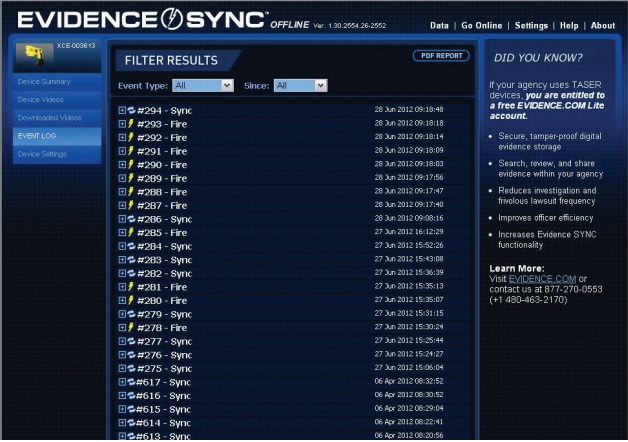This screenshot has height=442, width=628.
Task: Open the Data menu
Action: click(x=439, y=26)
